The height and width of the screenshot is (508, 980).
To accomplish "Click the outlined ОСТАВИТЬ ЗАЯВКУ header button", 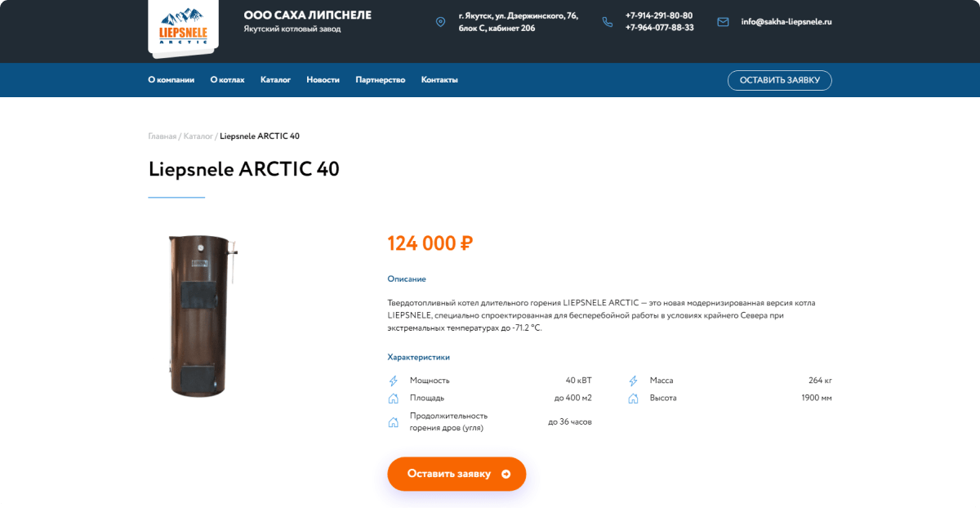I will click(780, 80).
